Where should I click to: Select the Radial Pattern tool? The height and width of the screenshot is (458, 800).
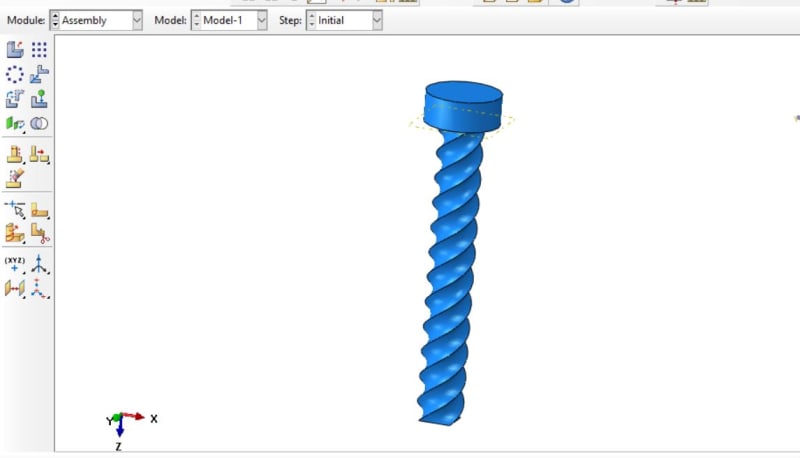click(x=15, y=74)
